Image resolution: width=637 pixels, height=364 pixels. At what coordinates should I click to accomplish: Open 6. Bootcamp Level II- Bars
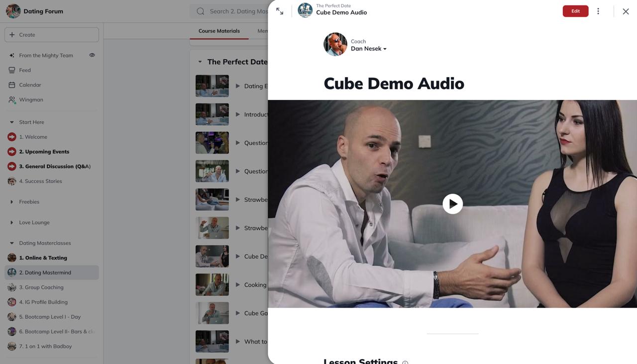57,332
